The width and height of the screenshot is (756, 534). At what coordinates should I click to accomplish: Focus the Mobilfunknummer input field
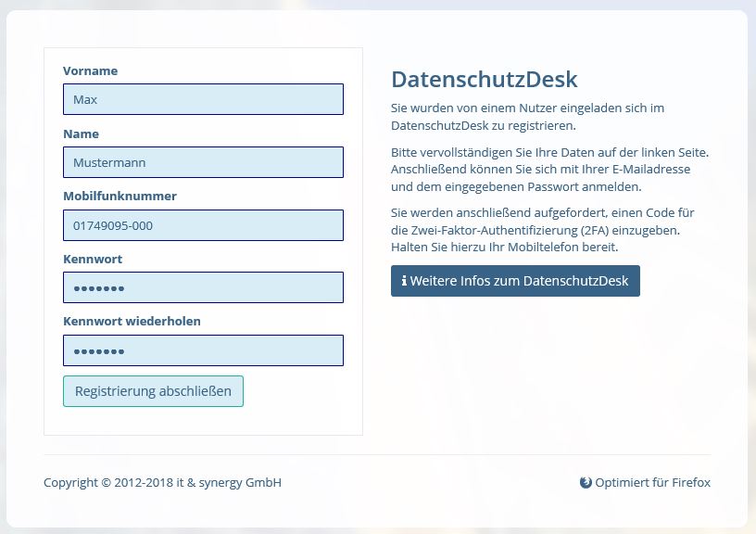[x=203, y=225]
